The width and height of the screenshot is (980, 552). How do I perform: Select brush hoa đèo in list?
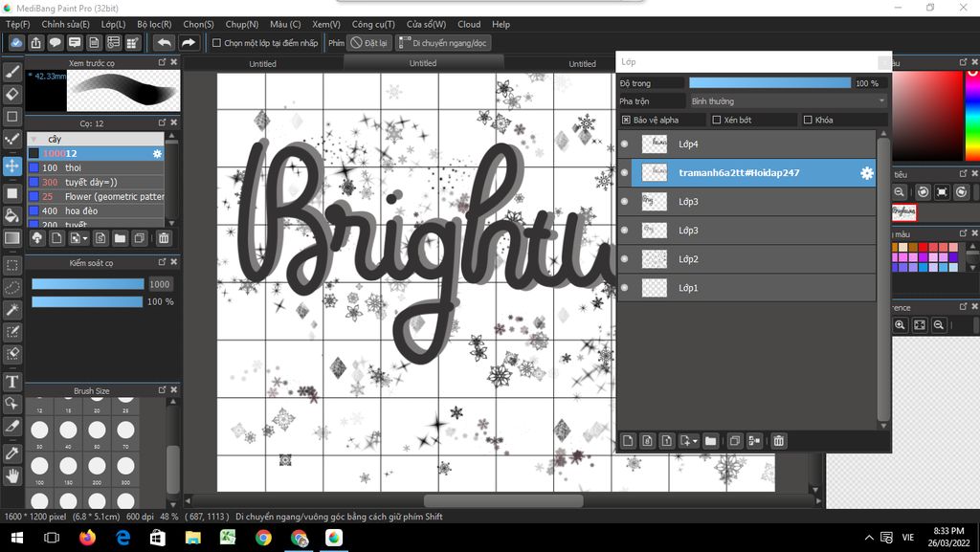pos(96,211)
